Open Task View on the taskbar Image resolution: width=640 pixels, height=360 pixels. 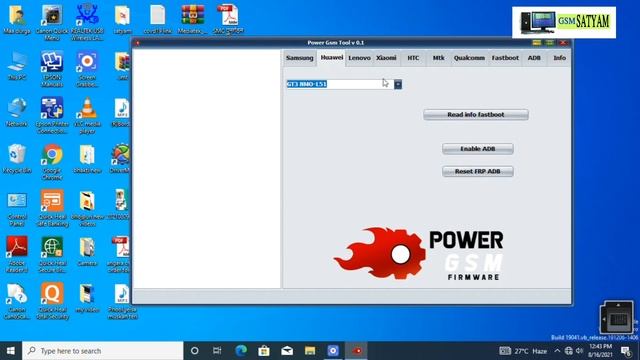pyautogui.click(x=217, y=351)
